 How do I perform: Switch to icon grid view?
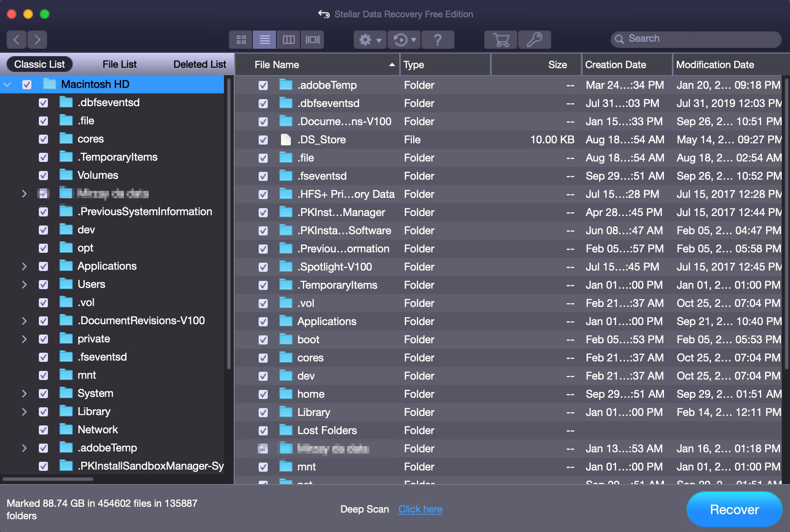coord(241,40)
